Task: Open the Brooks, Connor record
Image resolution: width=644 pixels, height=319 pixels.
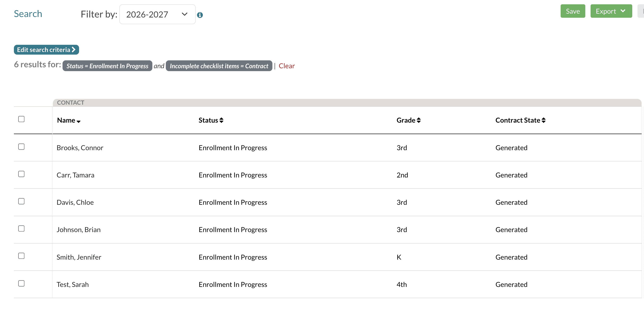Action: (80, 148)
